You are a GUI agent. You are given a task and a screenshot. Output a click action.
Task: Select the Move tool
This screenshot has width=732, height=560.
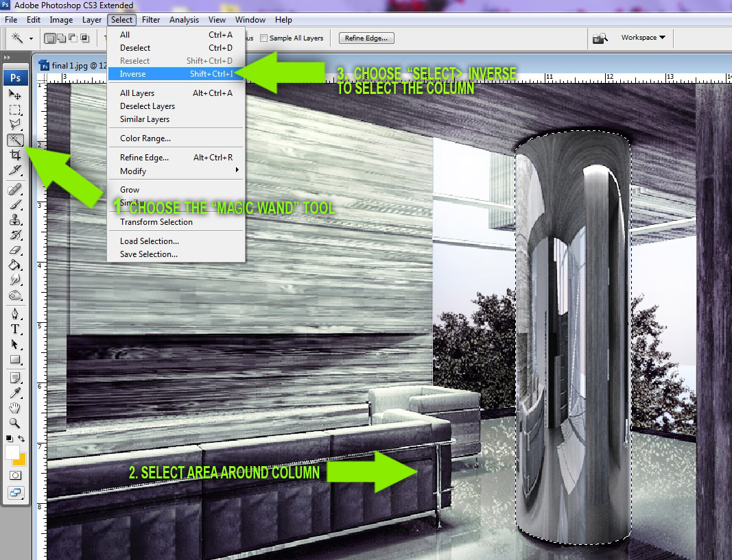click(15, 95)
